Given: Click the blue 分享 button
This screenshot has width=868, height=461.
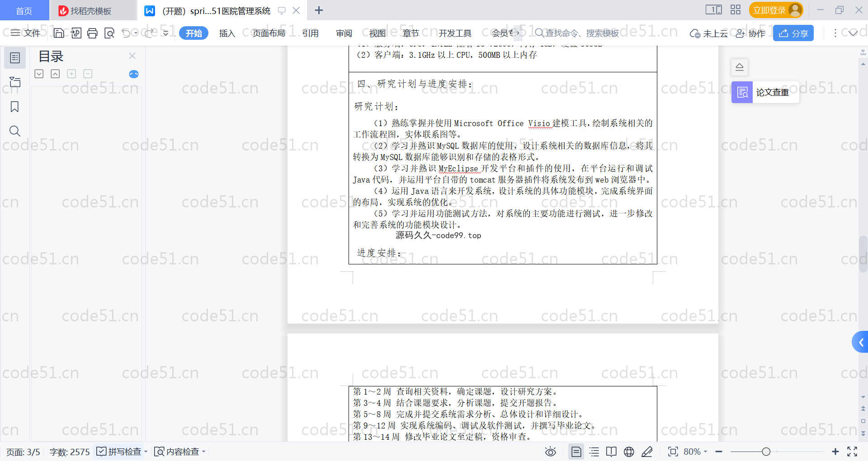Looking at the screenshot, I should click(x=793, y=33).
